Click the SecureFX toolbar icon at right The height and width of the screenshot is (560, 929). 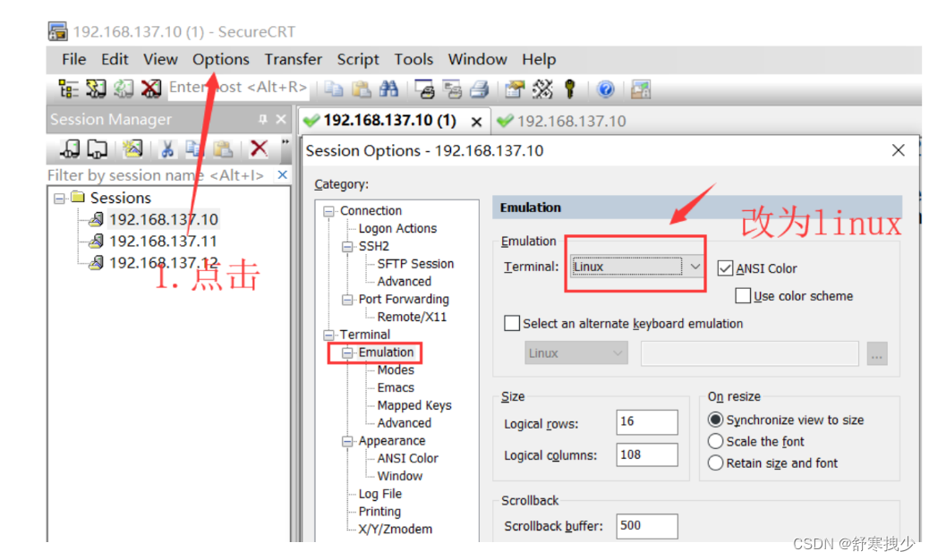pyautogui.click(x=641, y=89)
